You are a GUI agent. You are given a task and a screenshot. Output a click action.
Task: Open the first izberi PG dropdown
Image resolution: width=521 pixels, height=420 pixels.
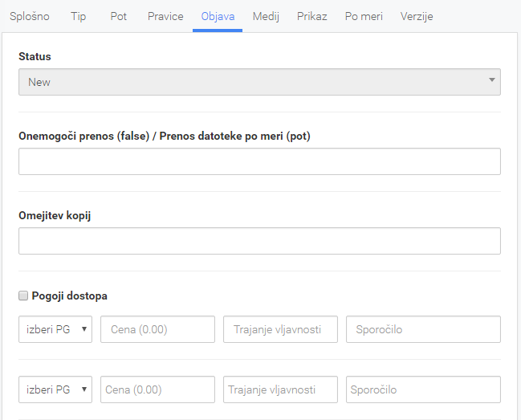coord(55,329)
